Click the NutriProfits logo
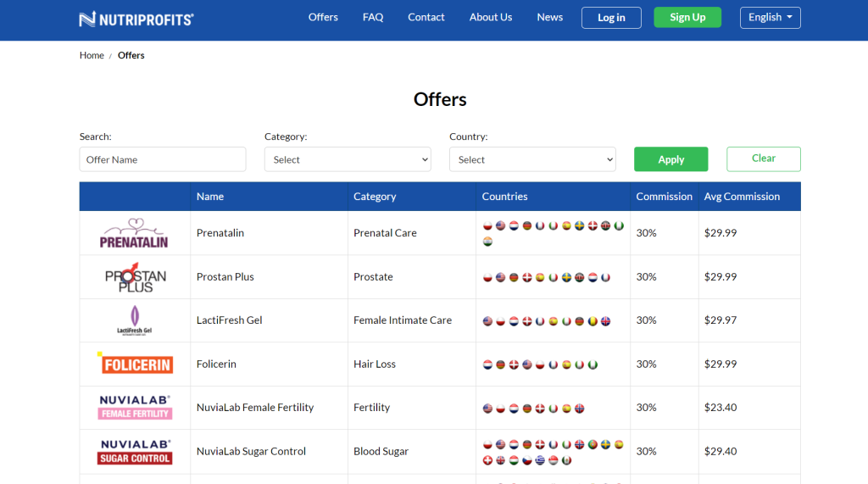The width and height of the screenshot is (868, 484). point(136,19)
